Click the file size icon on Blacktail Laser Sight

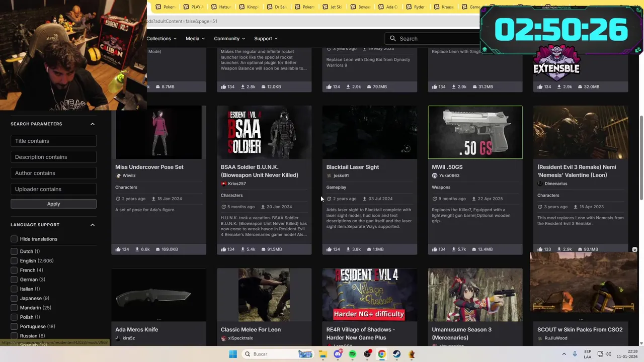[369, 249]
